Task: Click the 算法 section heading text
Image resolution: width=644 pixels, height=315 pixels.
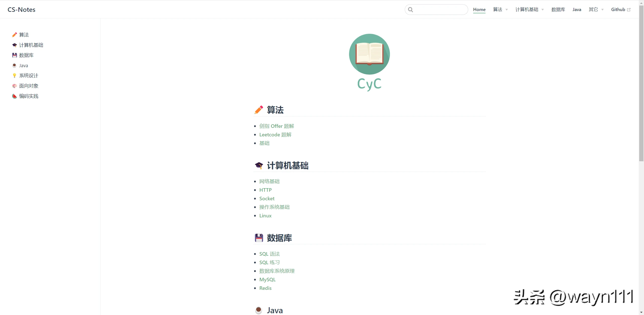Action: [x=275, y=110]
